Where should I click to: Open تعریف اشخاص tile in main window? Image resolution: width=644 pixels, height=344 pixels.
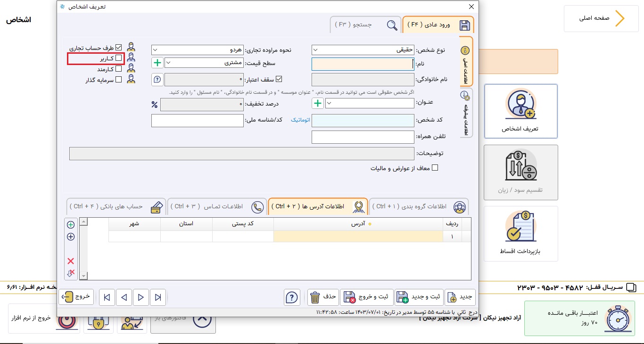pyautogui.click(x=521, y=111)
